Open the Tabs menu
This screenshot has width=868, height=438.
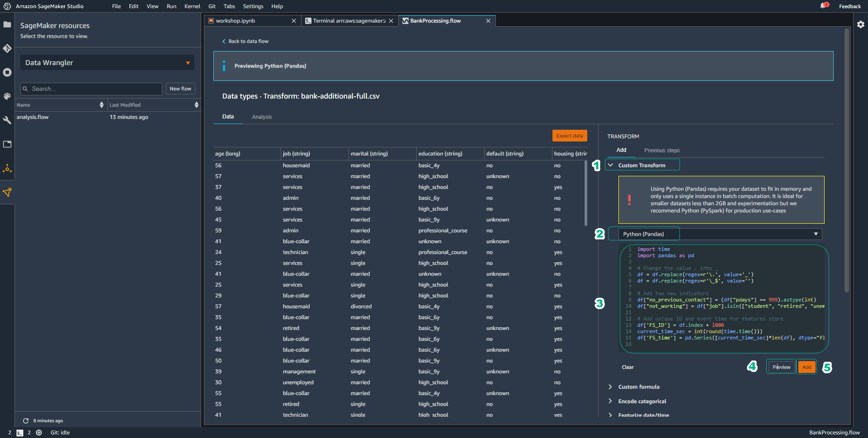tap(229, 6)
